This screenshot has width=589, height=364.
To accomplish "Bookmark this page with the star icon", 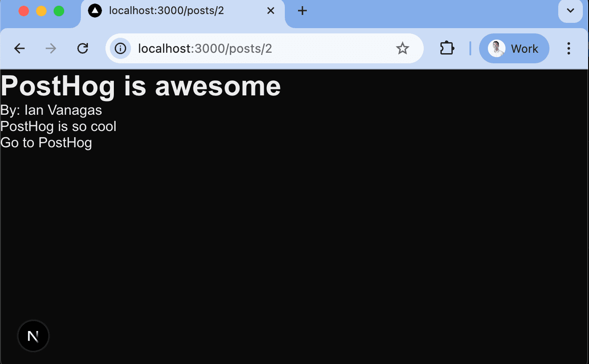I will click(x=403, y=48).
